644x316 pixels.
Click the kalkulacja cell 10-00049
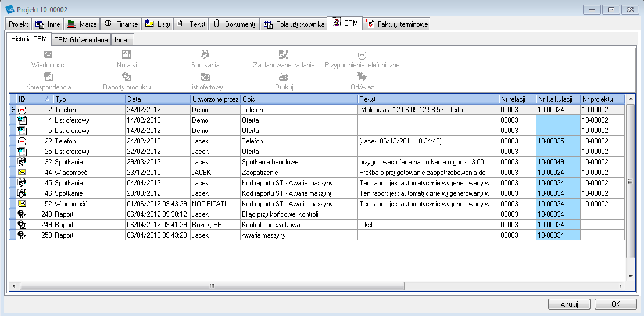[x=558, y=162]
